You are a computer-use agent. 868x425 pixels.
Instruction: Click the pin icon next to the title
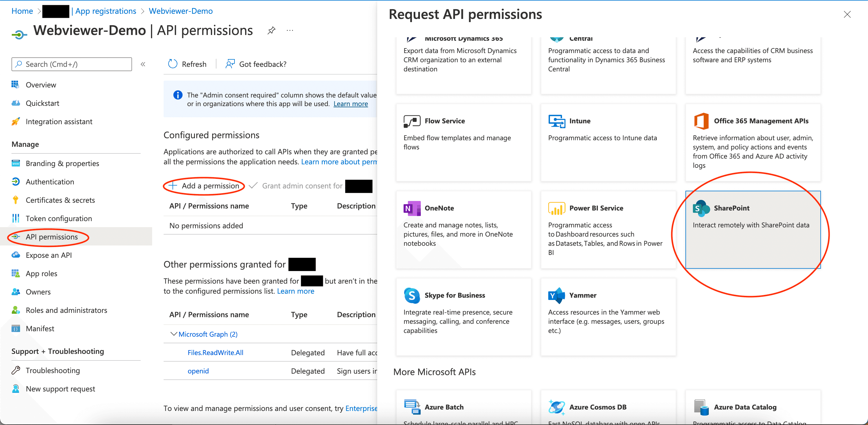coord(271,31)
